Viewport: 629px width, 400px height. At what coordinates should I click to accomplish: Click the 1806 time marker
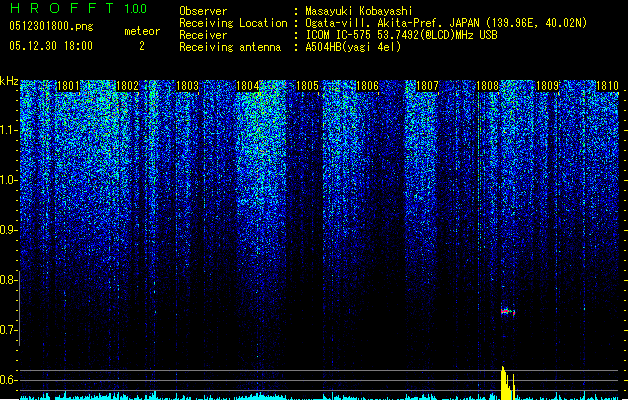click(367, 86)
